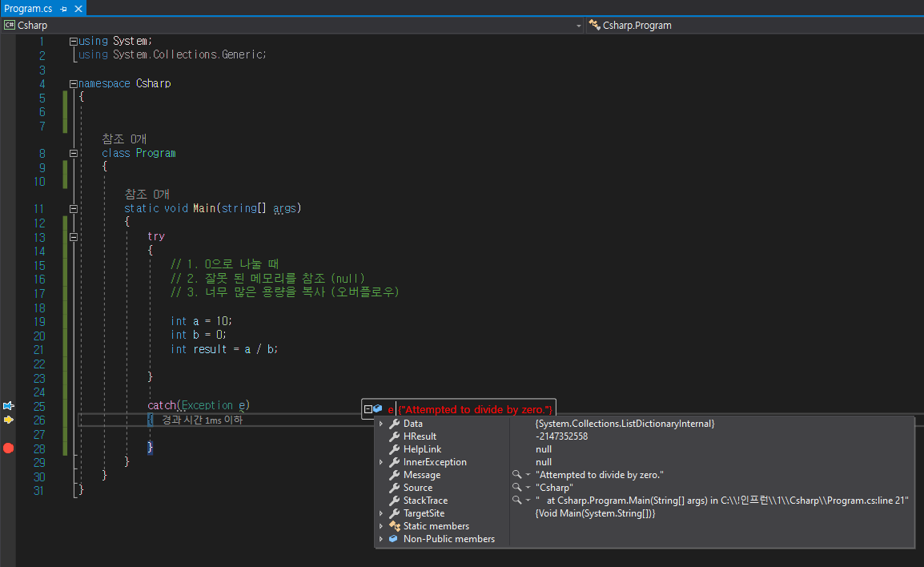Select the Data value ListDictionaryInternal
The height and width of the screenshot is (567, 924).
625,424
